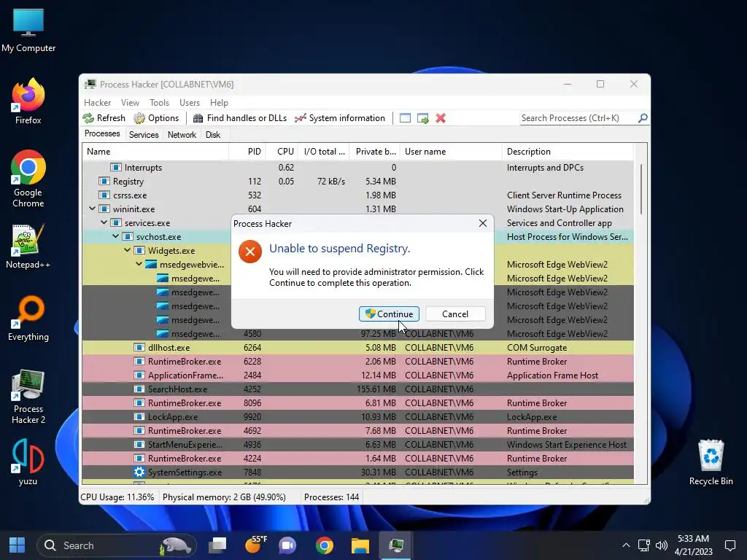747x560 pixels.
Task: Collapse the services.exe tree node
Action: [104, 222]
